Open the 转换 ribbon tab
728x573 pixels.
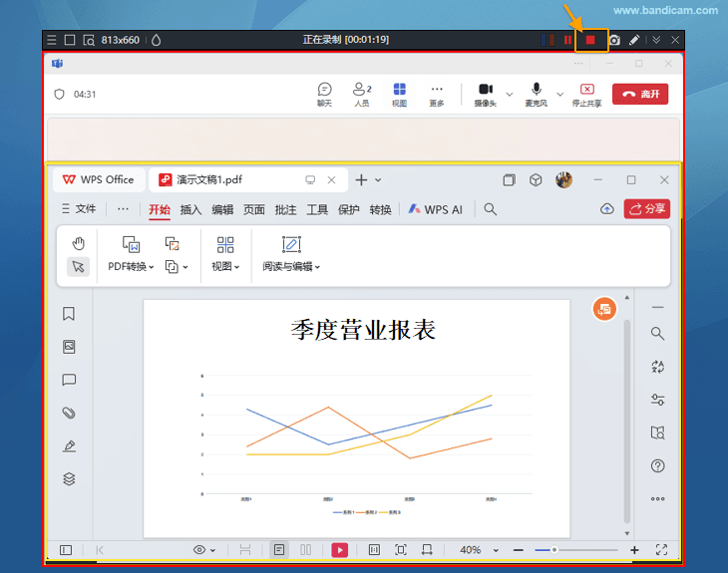tap(380, 209)
